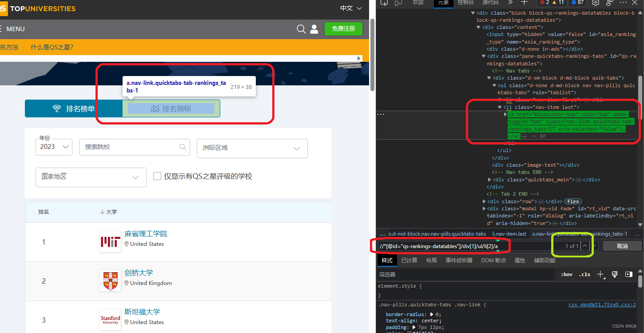Image resolution: width=644 pixels, height=333 pixels.
Task: Open the blue 87 messages badge
Action: 577,2
